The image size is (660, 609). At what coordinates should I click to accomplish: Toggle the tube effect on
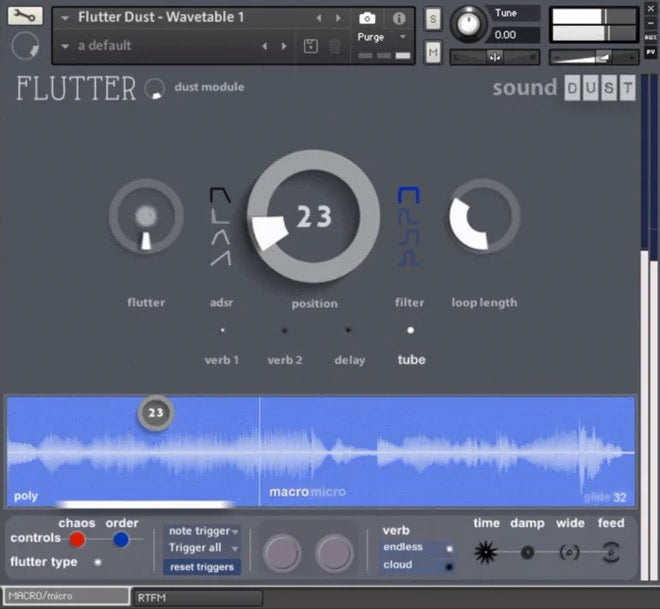click(x=410, y=330)
